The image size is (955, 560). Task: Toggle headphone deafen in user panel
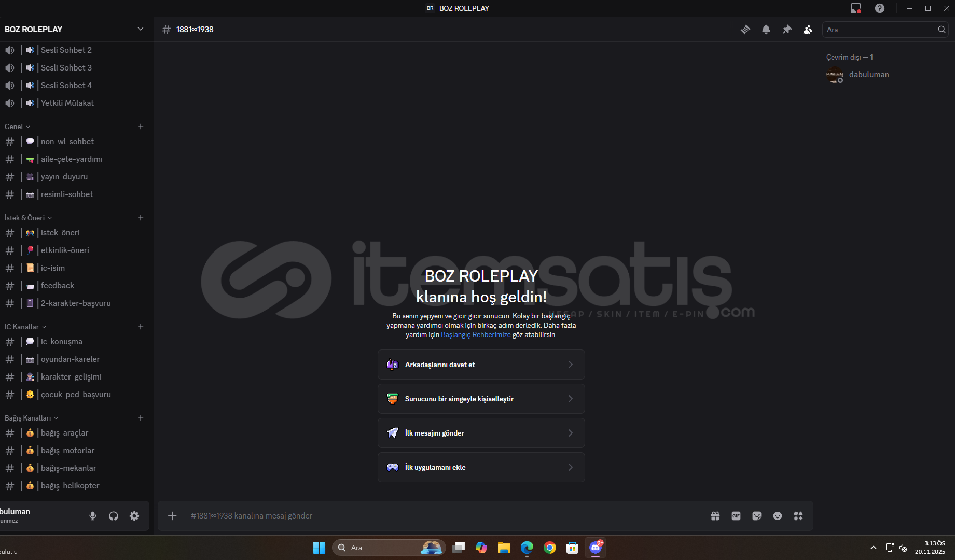[114, 516]
